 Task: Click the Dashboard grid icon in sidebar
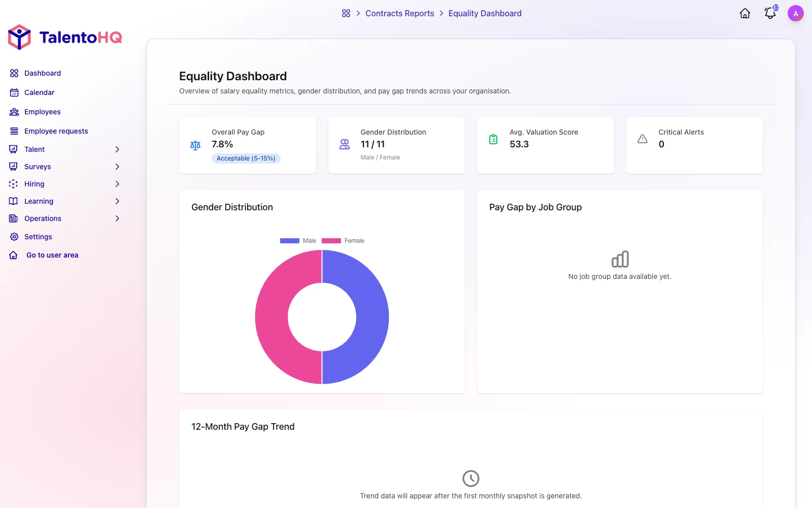pyautogui.click(x=14, y=73)
